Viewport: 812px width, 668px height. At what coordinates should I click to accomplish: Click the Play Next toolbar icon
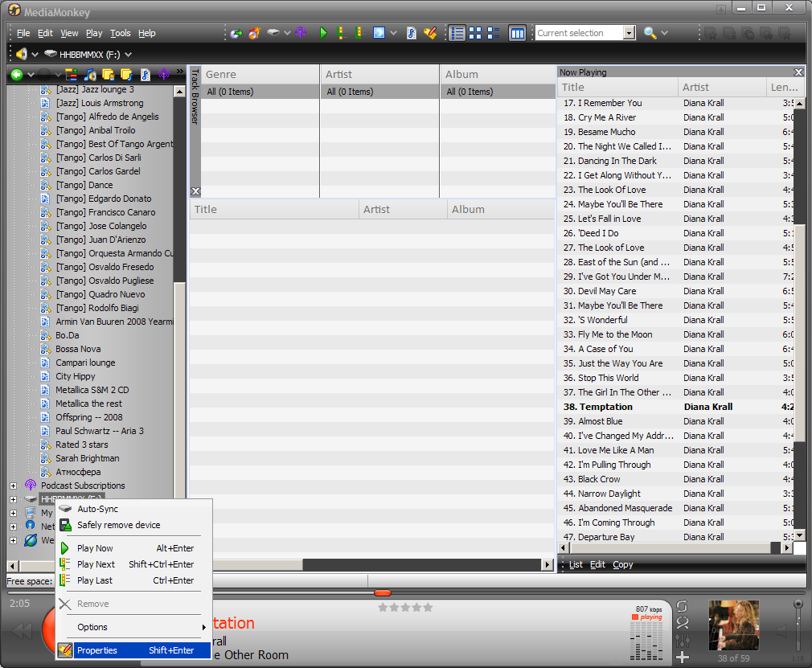click(341, 33)
